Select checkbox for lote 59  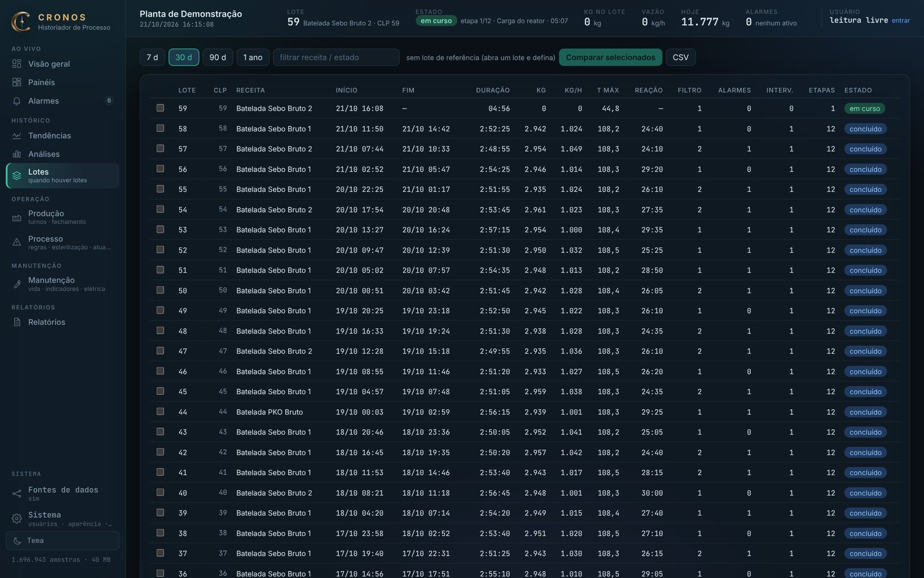pyautogui.click(x=160, y=108)
